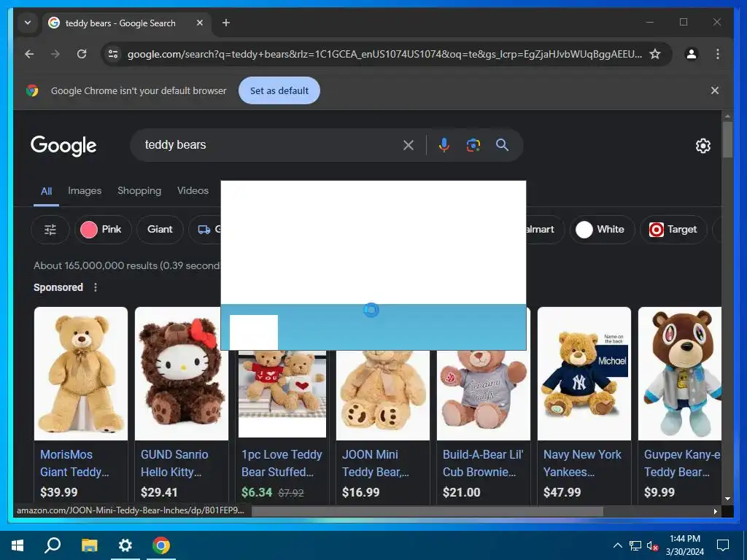
Task: Open muted volume tray icon
Action: [652, 545]
